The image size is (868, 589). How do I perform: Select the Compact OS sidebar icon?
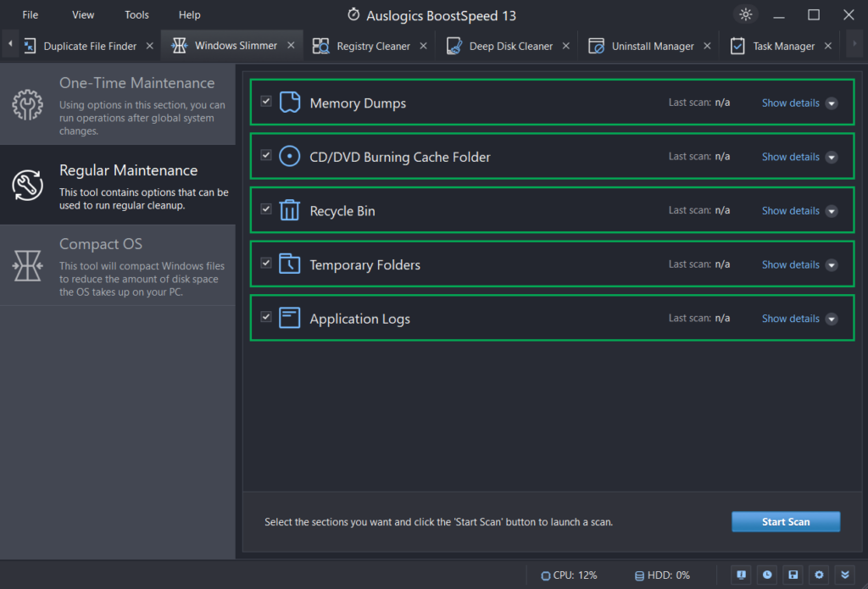28,266
